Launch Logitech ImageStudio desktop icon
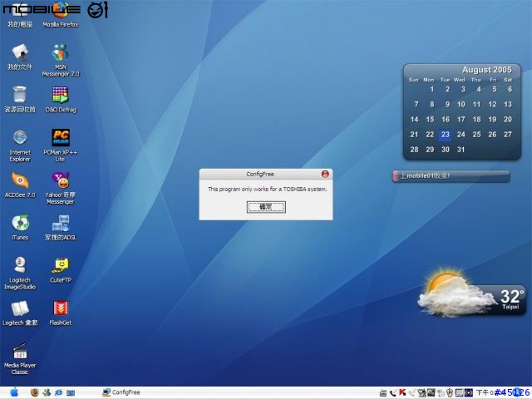The height and width of the screenshot is (399, 532). coord(20,273)
